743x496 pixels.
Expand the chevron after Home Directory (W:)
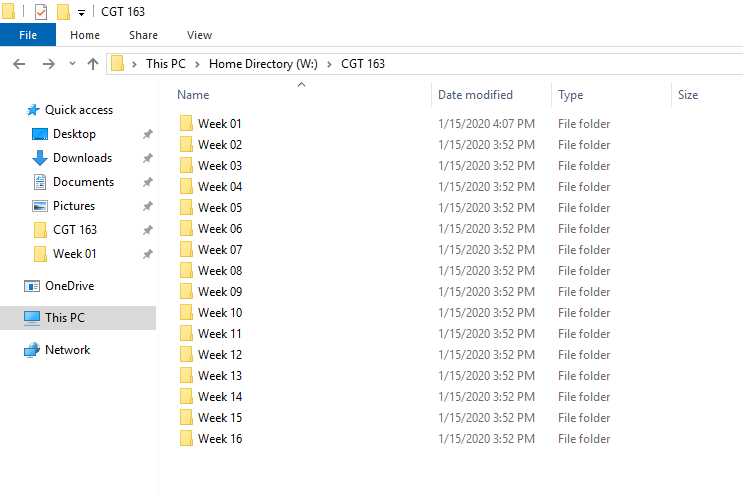pos(329,64)
